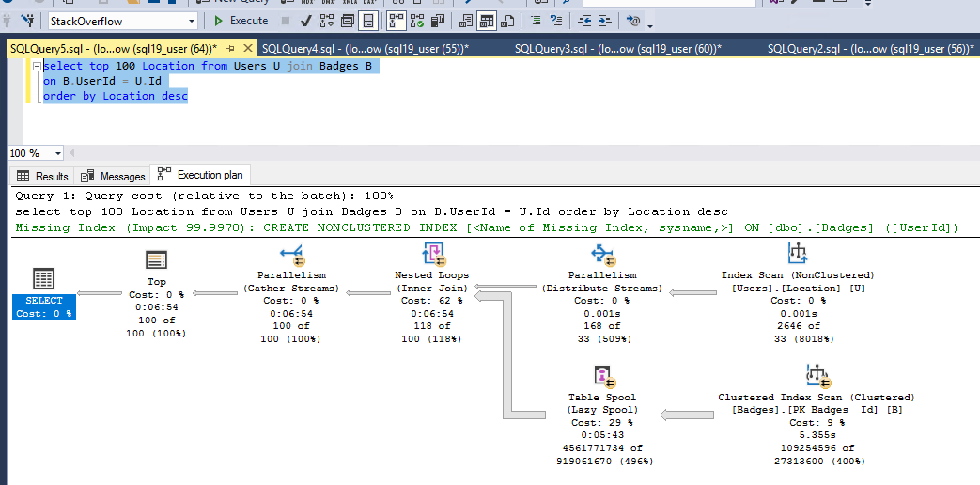Viewport: 980px width, 485px height.
Task: Switch to SQLQuery2.sql tab
Action: [871, 48]
